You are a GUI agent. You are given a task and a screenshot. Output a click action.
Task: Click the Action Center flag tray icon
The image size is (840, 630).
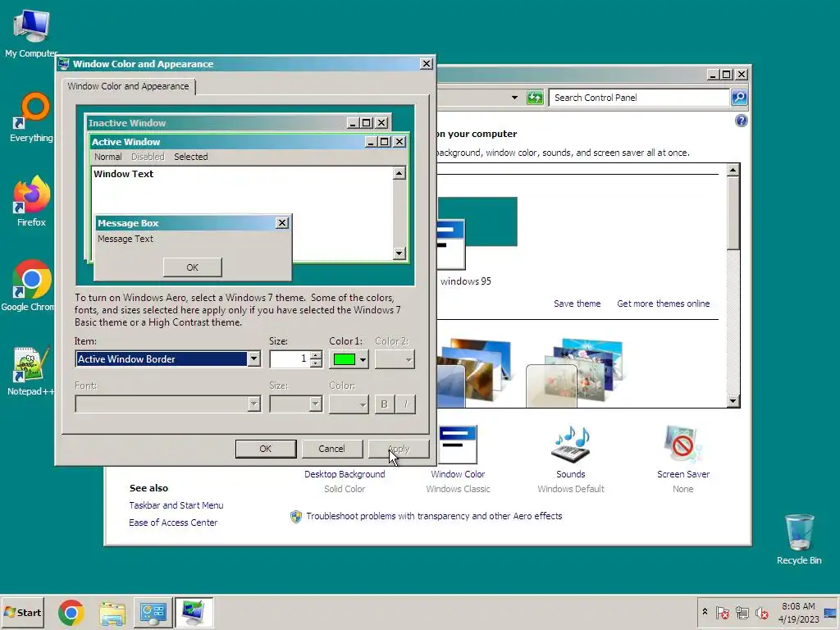[x=722, y=613]
